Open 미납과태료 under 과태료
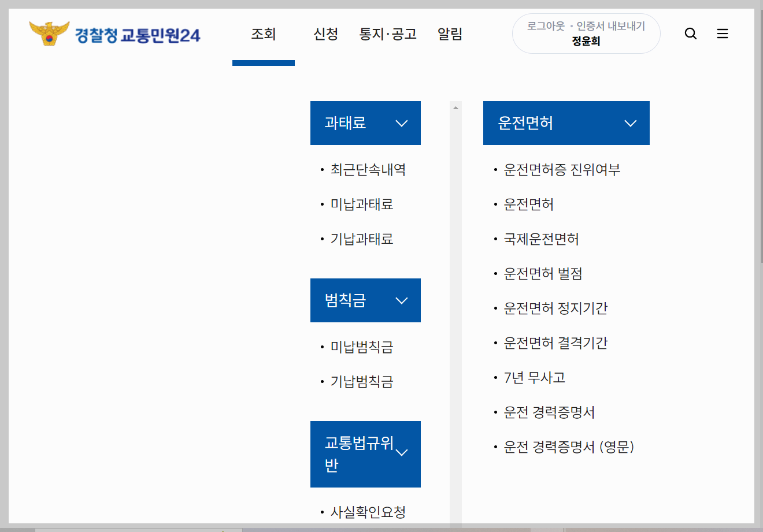Screen dimensions: 763x532 tap(362, 204)
